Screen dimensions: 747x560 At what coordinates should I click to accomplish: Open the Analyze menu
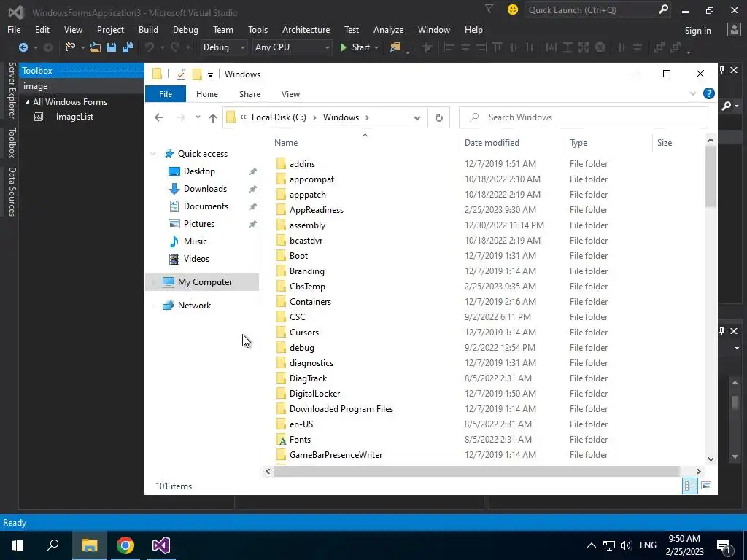pos(388,29)
